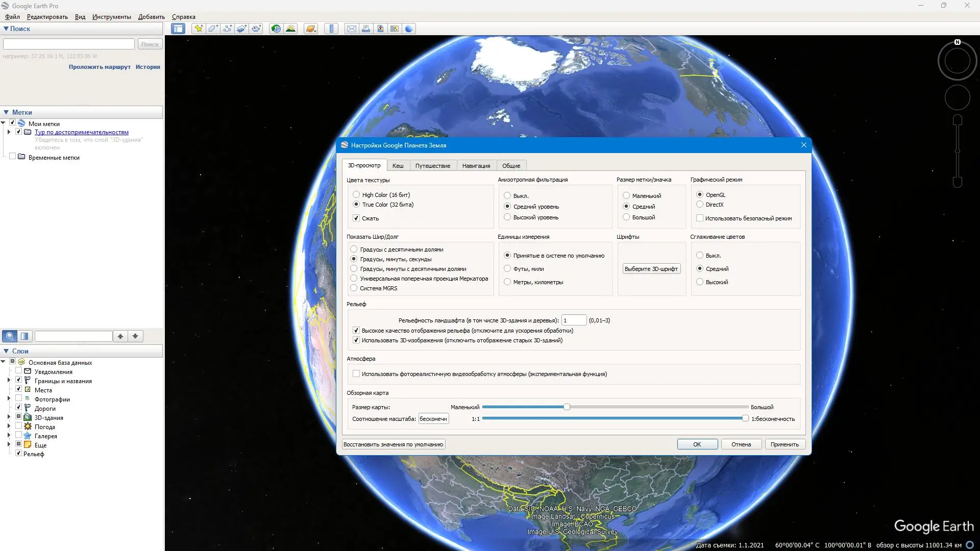Toggle sunlight across landscape icon
This screenshot has width=980, height=551.
pyautogui.click(x=290, y=29)
